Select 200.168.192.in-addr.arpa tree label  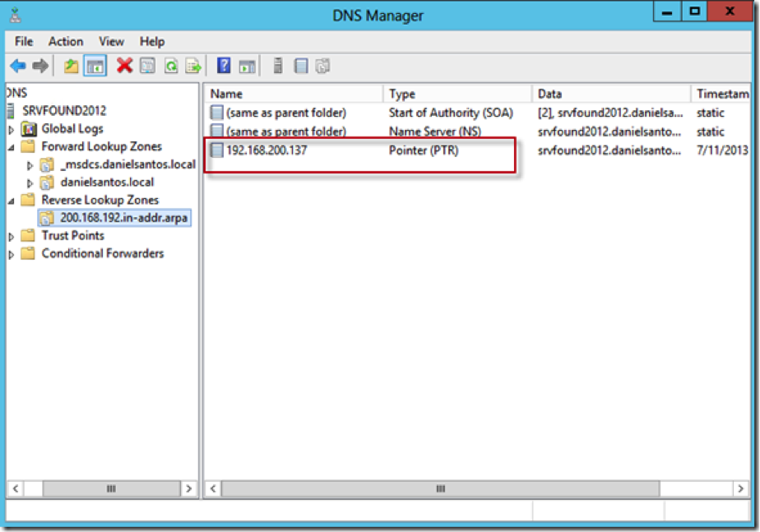(x=123, y=218)
